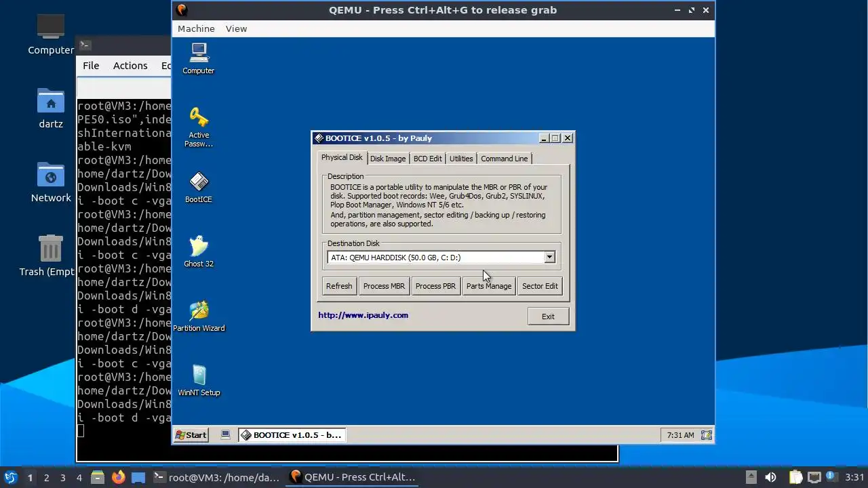Open the dartz home folder icon
Viewport: 868px width, 488px height.
(x=51, y=108)
